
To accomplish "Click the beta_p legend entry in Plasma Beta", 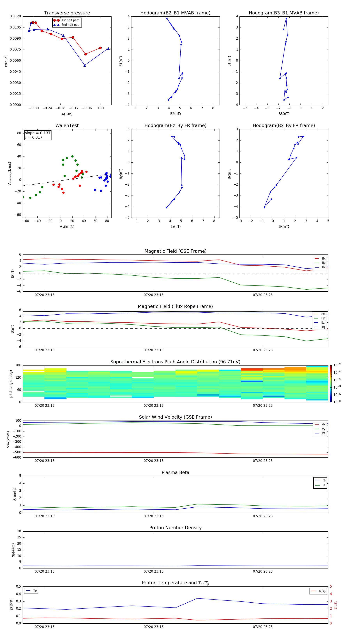I will click(320, 480).
